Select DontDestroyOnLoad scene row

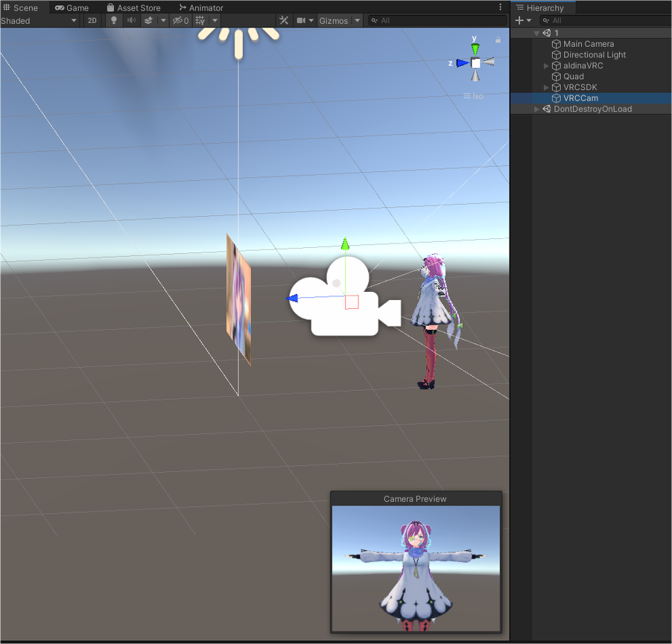pyautogui.click(x=591, y=109)
